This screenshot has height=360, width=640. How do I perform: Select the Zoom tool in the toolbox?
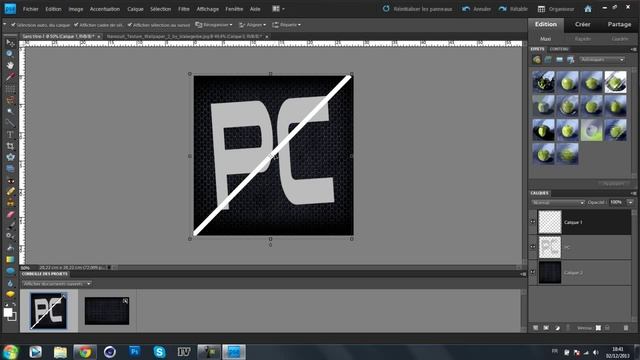[10, 54]
